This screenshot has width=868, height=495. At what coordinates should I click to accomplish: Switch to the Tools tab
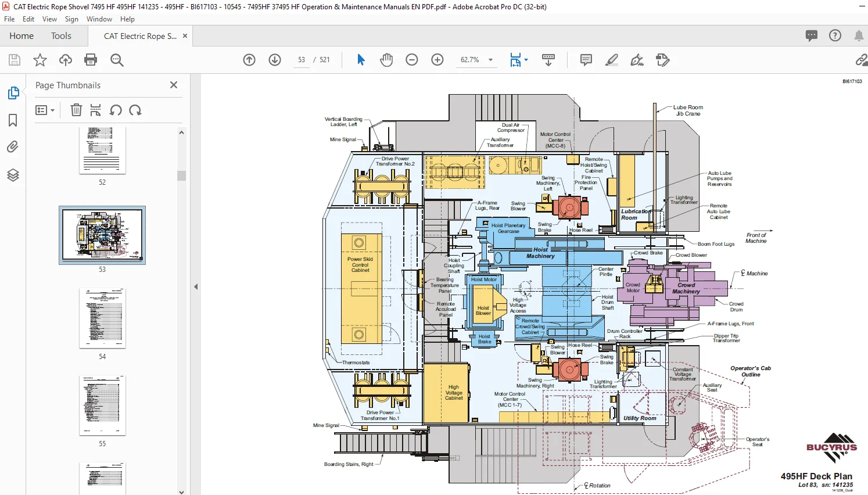pos(61,36)
